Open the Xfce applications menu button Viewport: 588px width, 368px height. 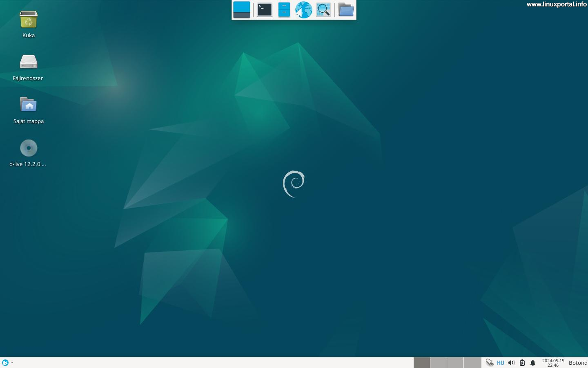click(5, 363)
